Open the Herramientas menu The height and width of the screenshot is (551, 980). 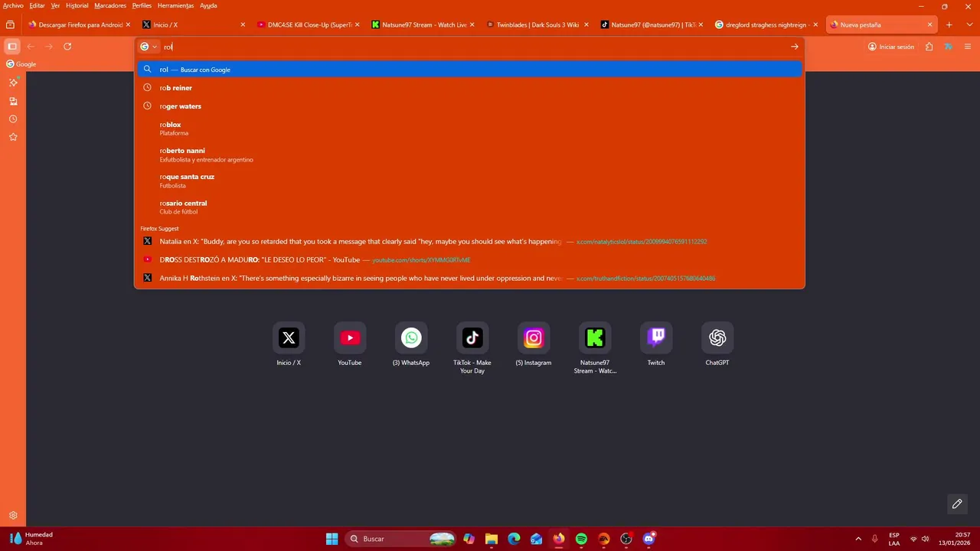coord(175,5)
